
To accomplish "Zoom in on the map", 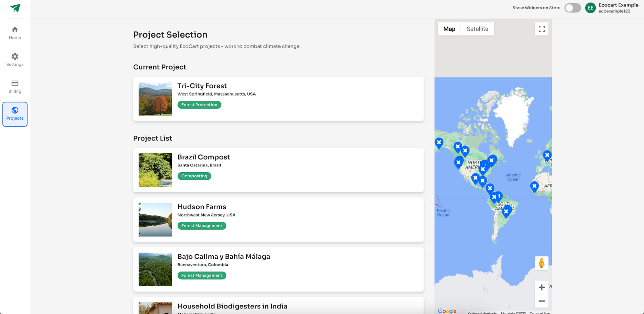I will 542,287.
